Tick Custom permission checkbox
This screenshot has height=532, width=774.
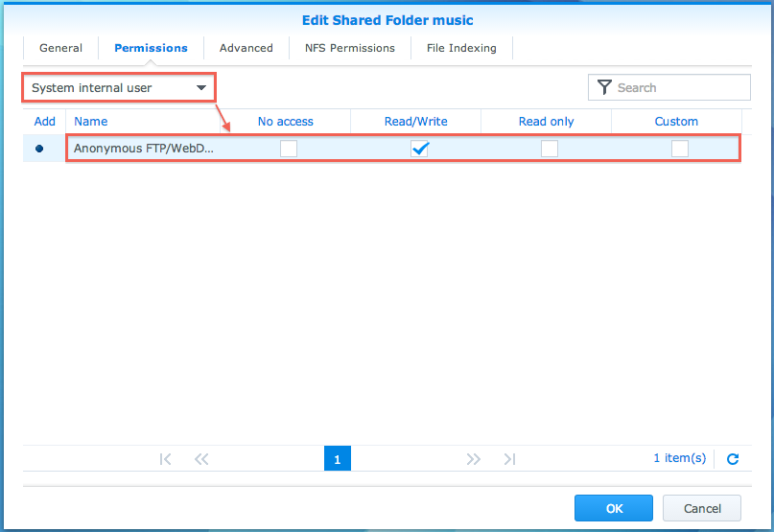(x=680, y=149)
